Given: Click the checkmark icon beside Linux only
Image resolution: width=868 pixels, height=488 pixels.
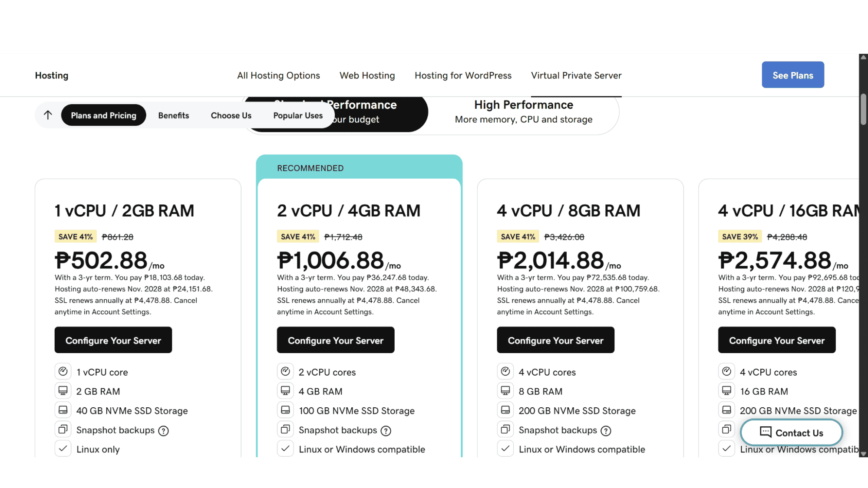Looking at the screenshot, I should 63,449.
